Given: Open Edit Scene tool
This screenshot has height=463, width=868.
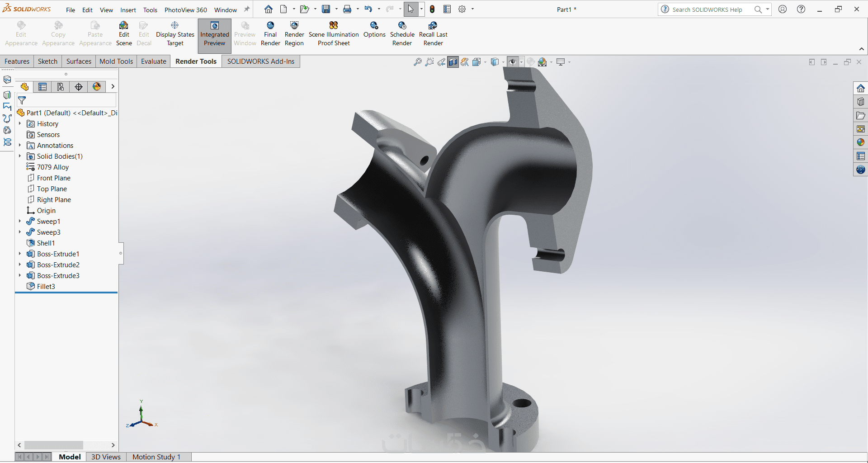Looking at the screenshot, I should tap(124, 34).
